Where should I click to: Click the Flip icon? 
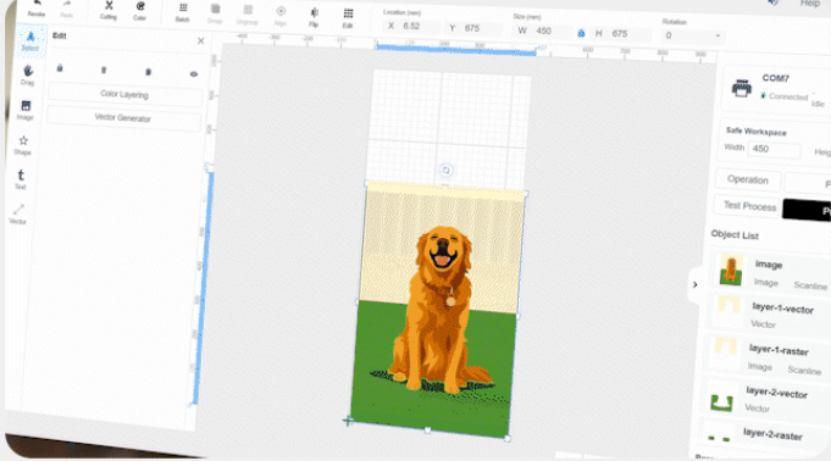pos(314,12)
